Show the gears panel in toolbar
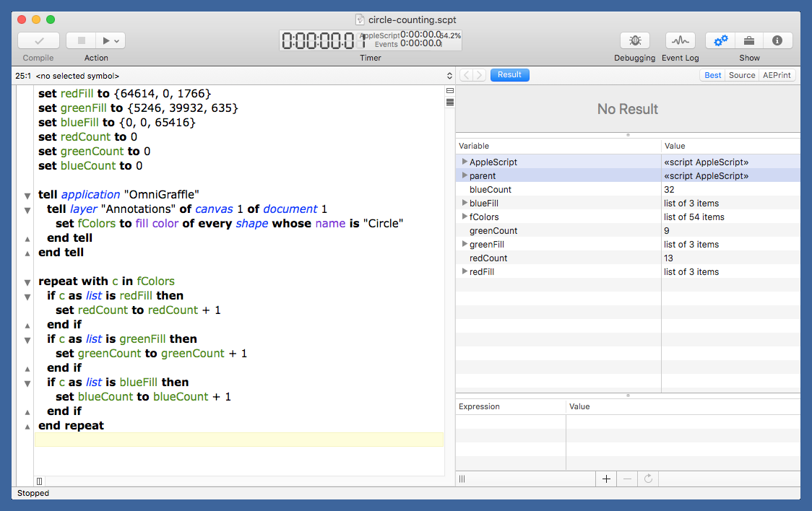Viewport: 812px width, 511px height. pyautogui.click(x=720, y=41)
